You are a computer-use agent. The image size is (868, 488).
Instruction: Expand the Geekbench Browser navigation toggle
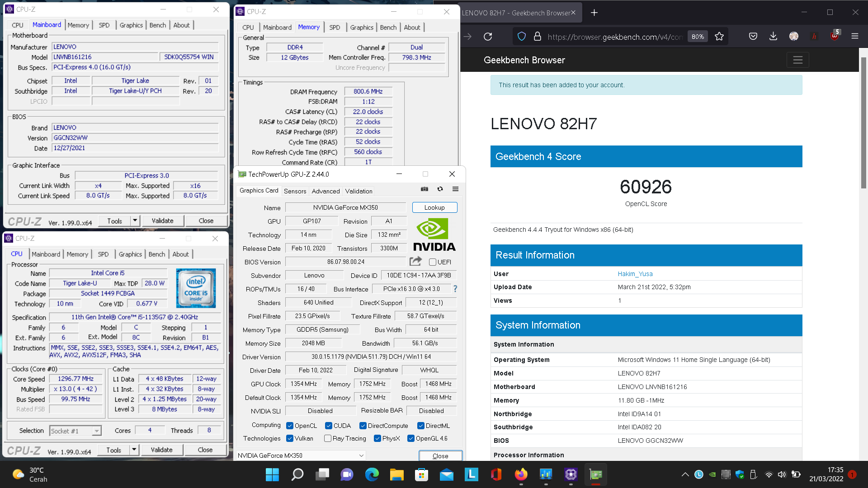pos(797,60)
